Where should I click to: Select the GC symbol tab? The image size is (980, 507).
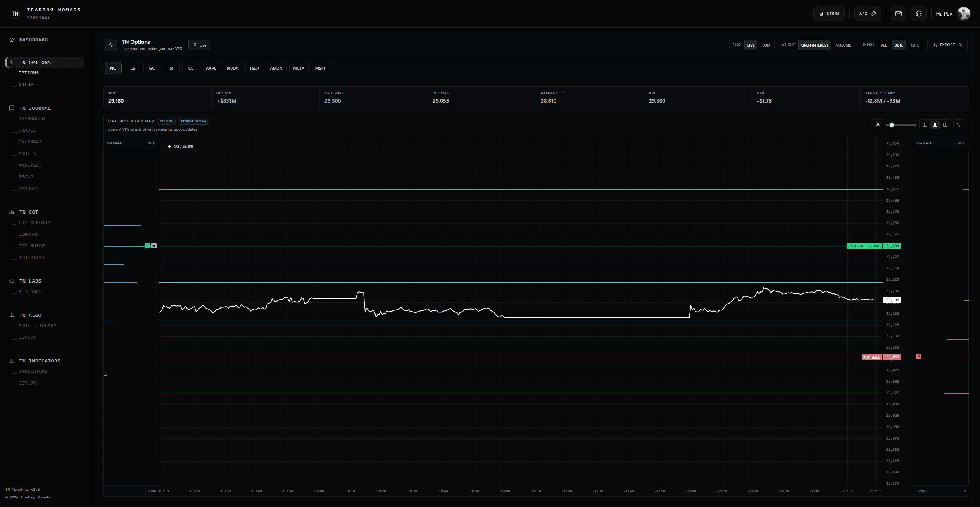pos(152,68)
